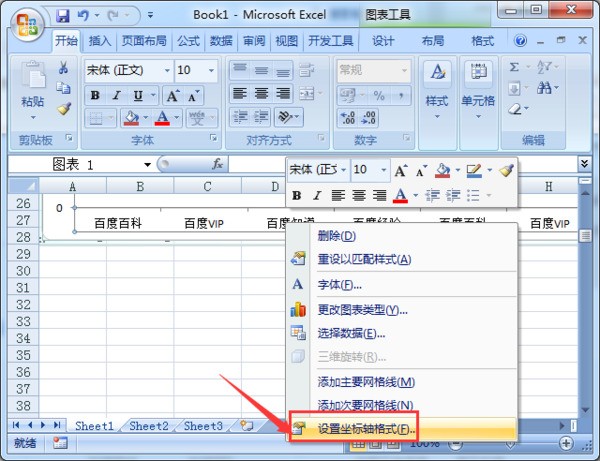Align text left in ribbon alignment group
The width and height of the screenshot is (600, 461).
[240, 93]
